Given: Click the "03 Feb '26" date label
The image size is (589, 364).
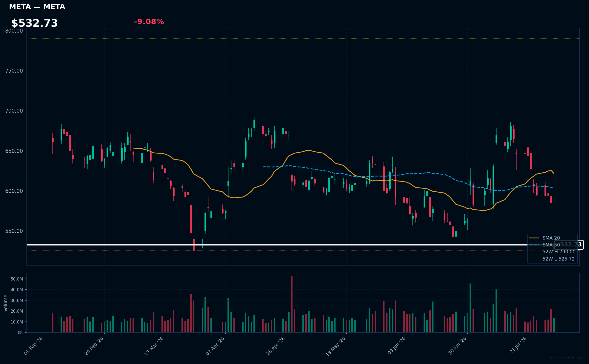Looking at the screenshot, I should click(34, 346).
